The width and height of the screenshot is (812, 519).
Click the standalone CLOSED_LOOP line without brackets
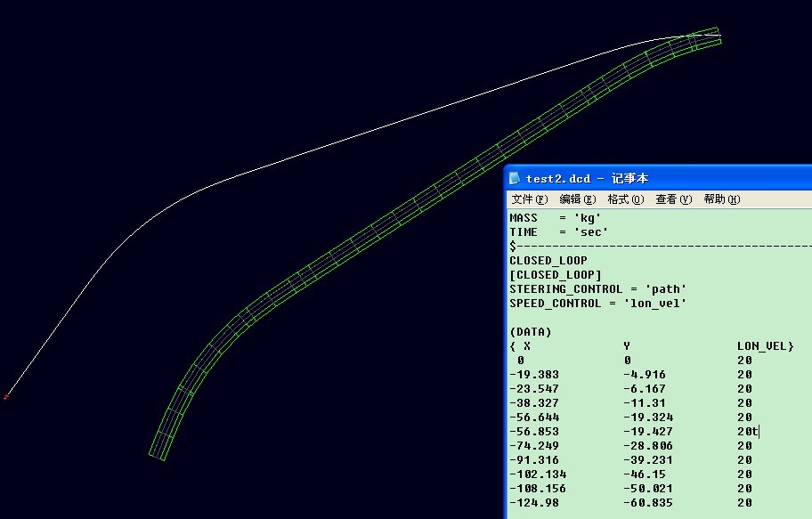548,261
